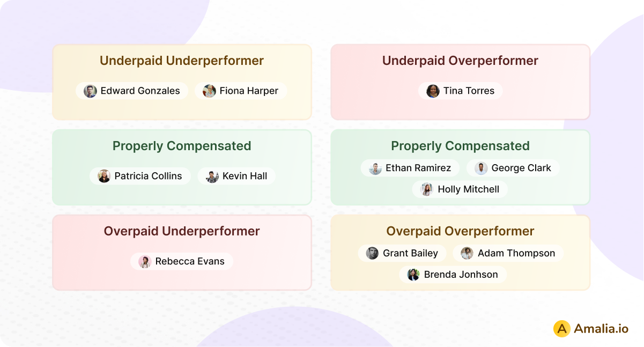
Task: Select the Holly Mitchell name chip
Action: (x=460, y=189)
